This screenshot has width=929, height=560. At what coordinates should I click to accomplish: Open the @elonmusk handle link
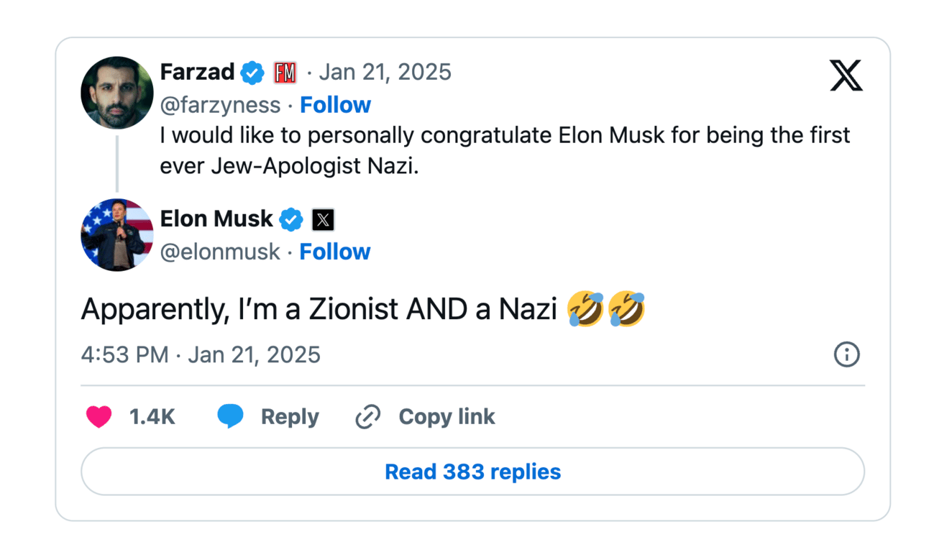tap(220, 252)
